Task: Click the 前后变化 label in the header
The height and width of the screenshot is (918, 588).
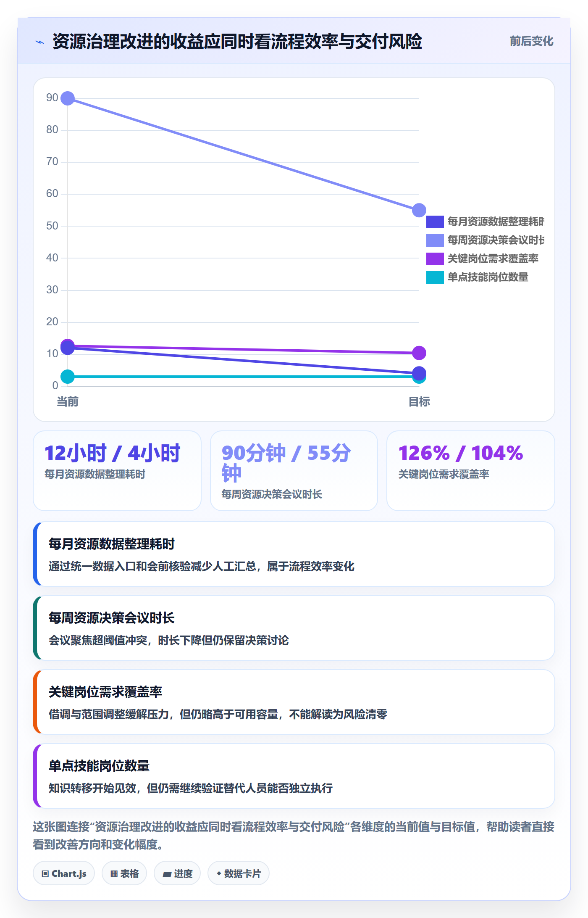Action: 531,41
